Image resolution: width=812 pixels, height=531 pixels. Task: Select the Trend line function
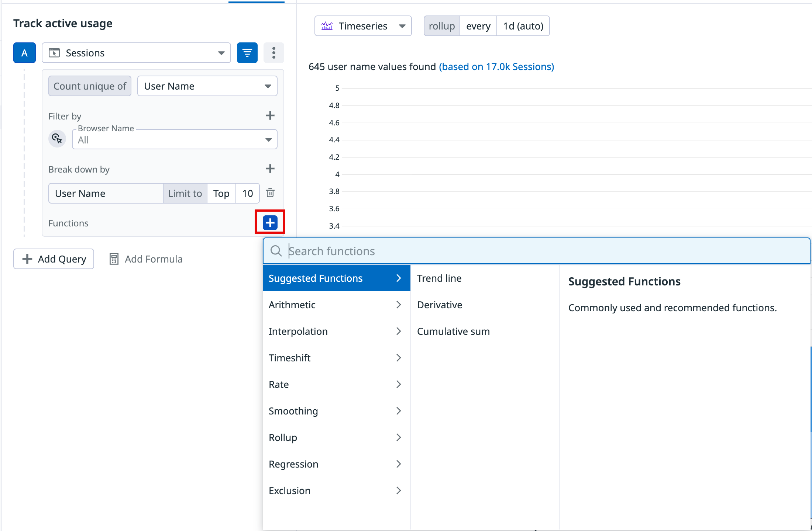point(439,278)
